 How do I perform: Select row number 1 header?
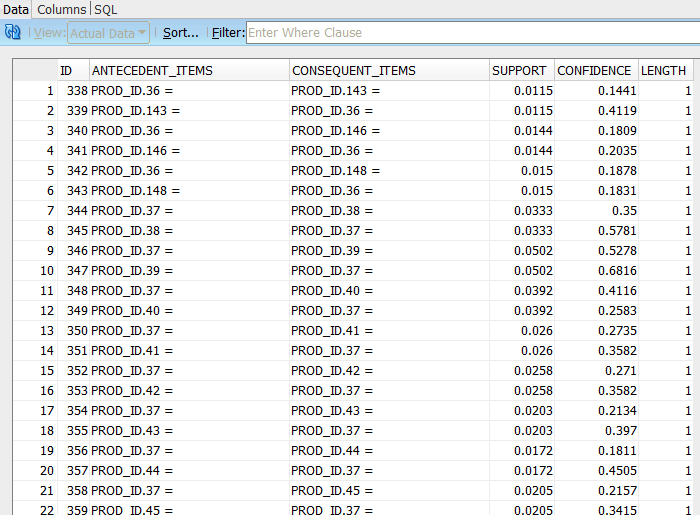coord(35,91)
